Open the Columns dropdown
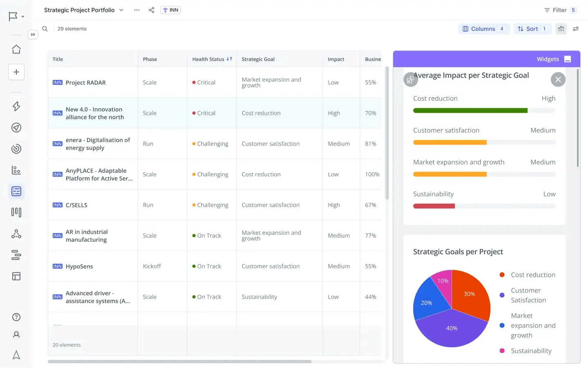The width and height of the screenshot is (588, 368). [484, 29]
